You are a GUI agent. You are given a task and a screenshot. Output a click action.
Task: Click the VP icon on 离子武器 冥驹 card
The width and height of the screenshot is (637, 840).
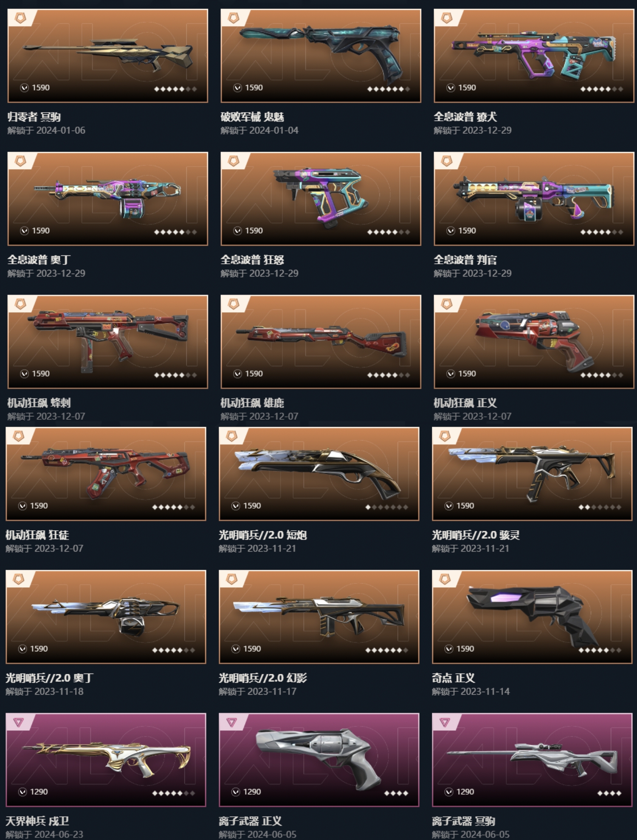[449, 792]
